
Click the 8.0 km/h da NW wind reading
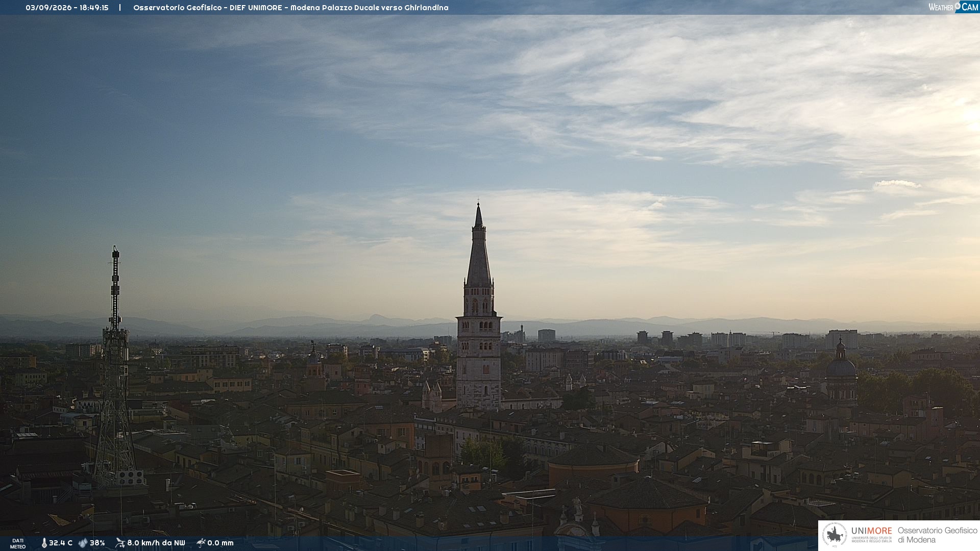pyautogui.click(x=156, y=543)
